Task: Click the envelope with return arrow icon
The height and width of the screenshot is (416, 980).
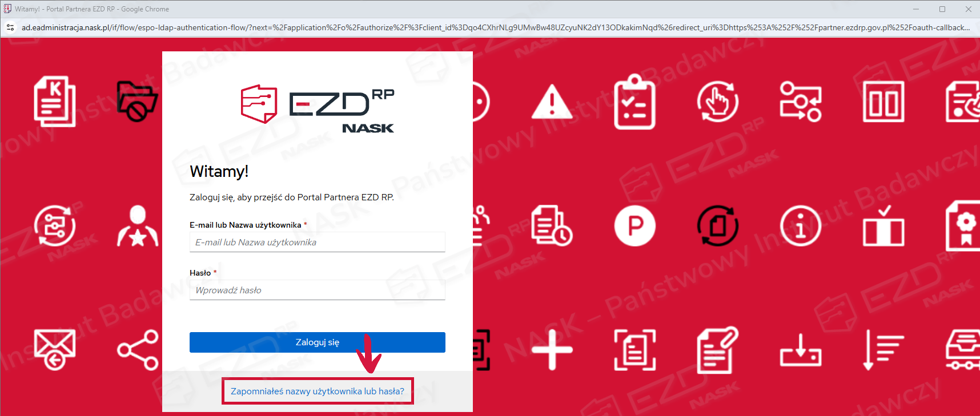Action: [x=55, y=350]
